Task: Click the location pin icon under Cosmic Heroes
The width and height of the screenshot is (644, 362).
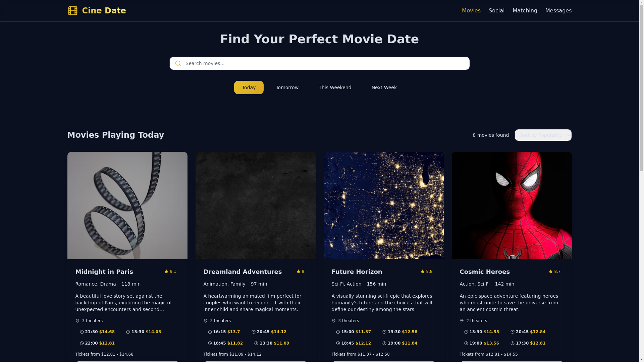Action: click(x=462, y=321)
